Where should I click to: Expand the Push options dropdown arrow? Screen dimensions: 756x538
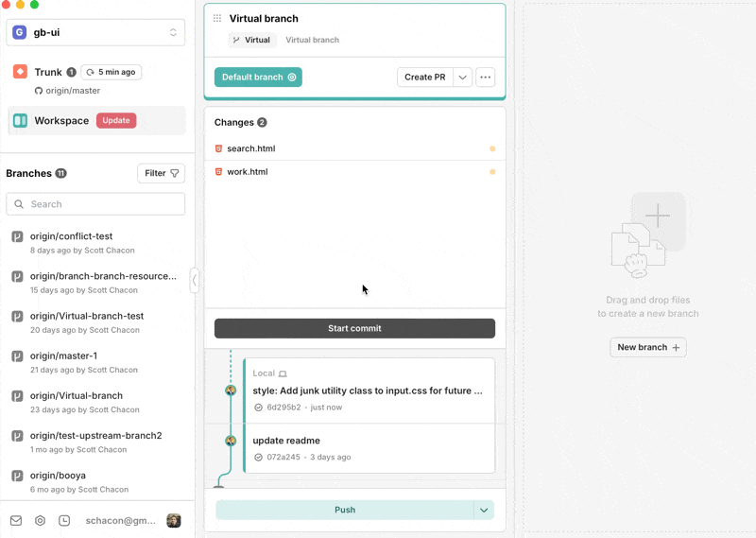point(484,510)
